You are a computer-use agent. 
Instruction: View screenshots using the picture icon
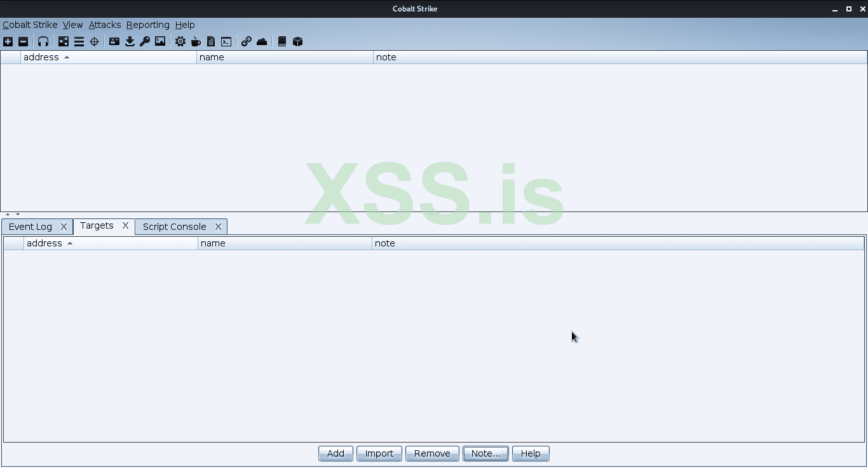pos(160,42)
